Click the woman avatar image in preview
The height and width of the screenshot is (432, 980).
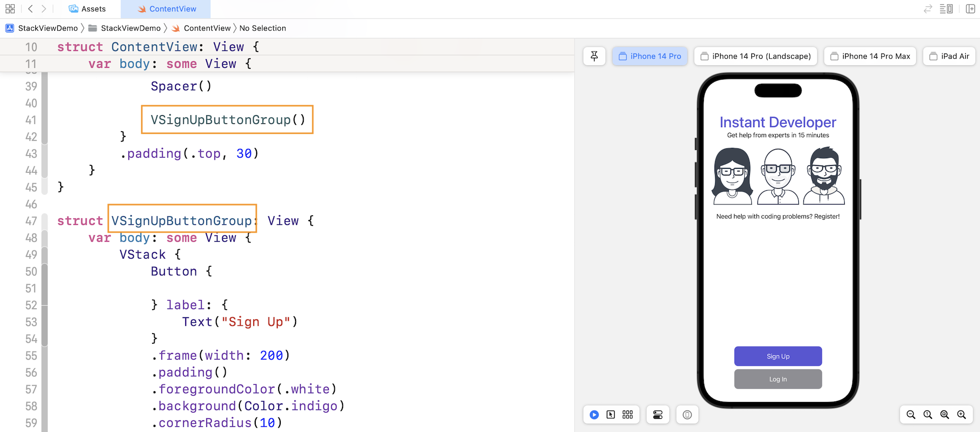732,176
